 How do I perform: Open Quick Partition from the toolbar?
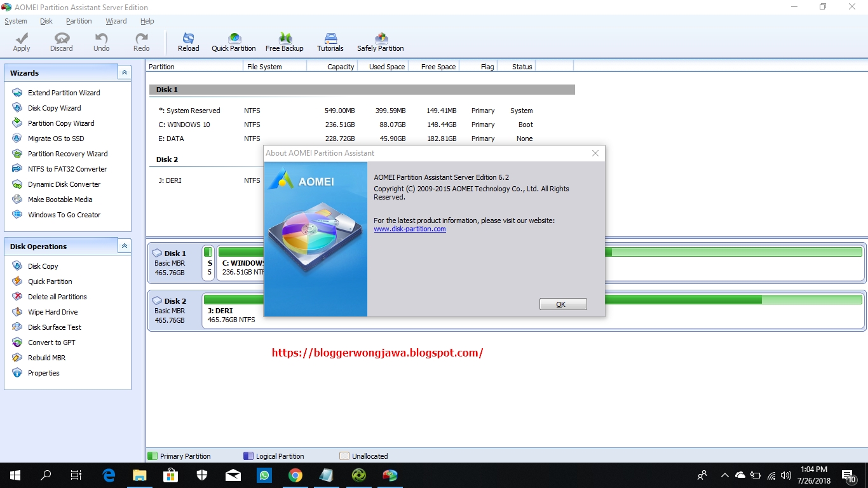click(x=234, y=43)
